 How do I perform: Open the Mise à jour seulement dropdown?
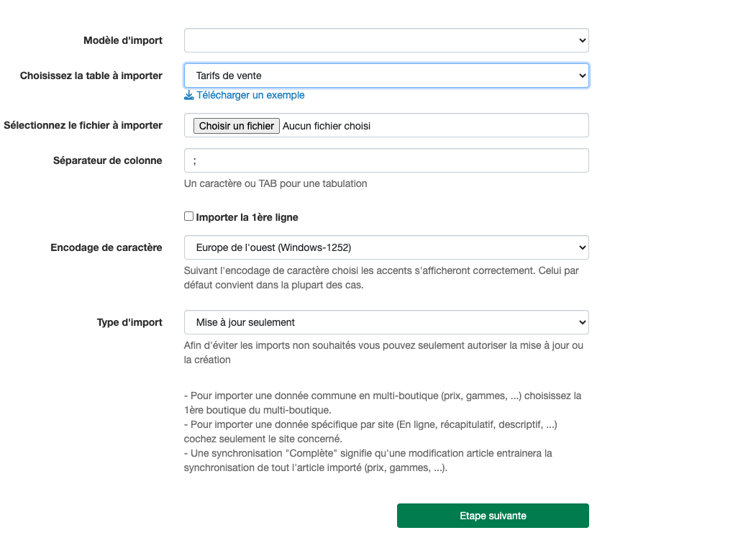pyautogui.click(x=386, y=322)
